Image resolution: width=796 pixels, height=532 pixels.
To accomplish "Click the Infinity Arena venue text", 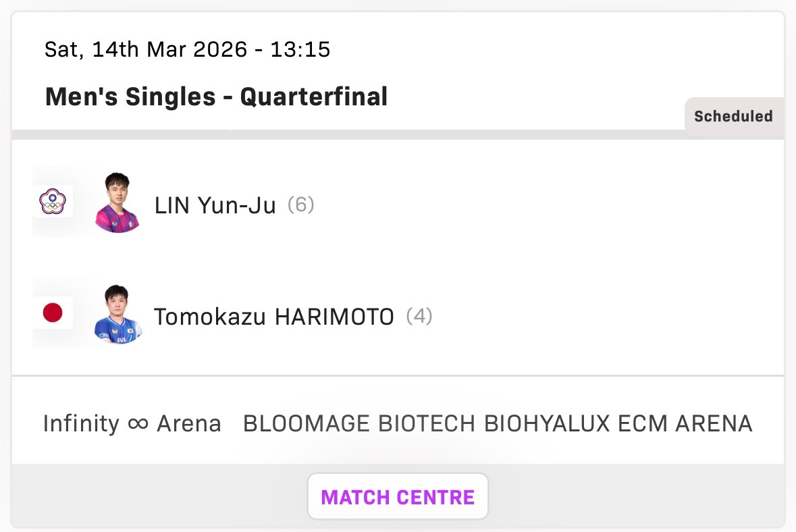I will pos(132,424).
